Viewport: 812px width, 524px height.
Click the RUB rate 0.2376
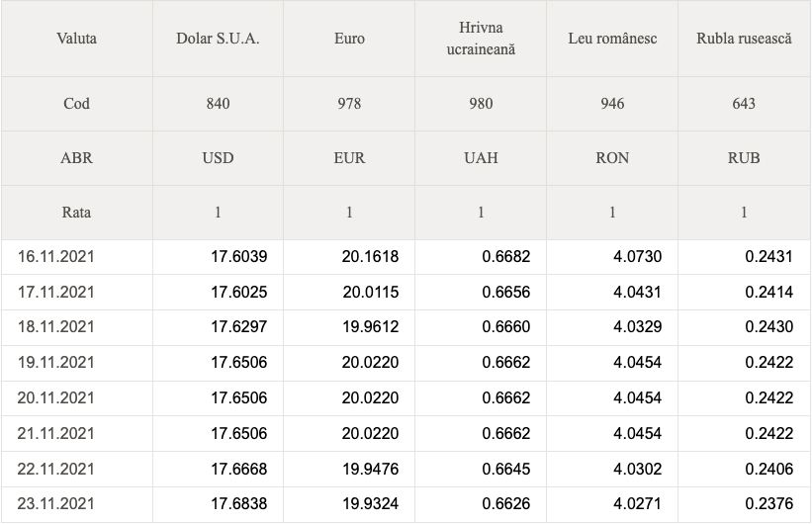[x=769, y=504]
